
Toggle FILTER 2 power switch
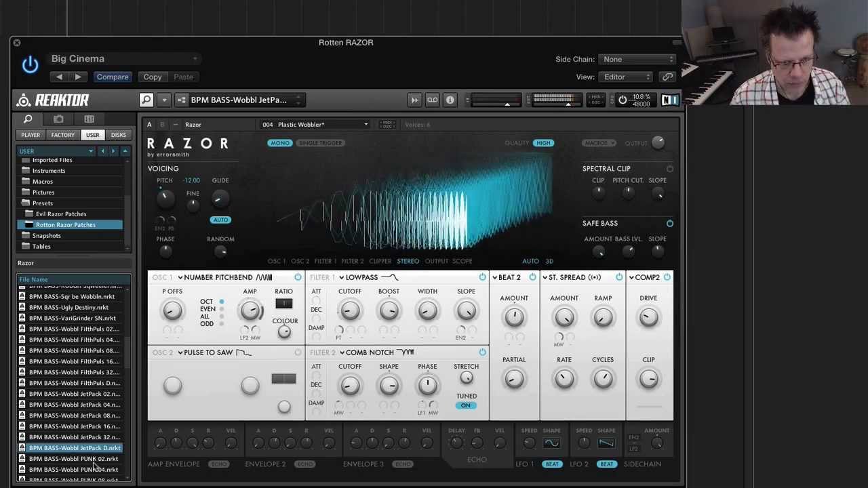pyautogui.click(x=482, y=352)
